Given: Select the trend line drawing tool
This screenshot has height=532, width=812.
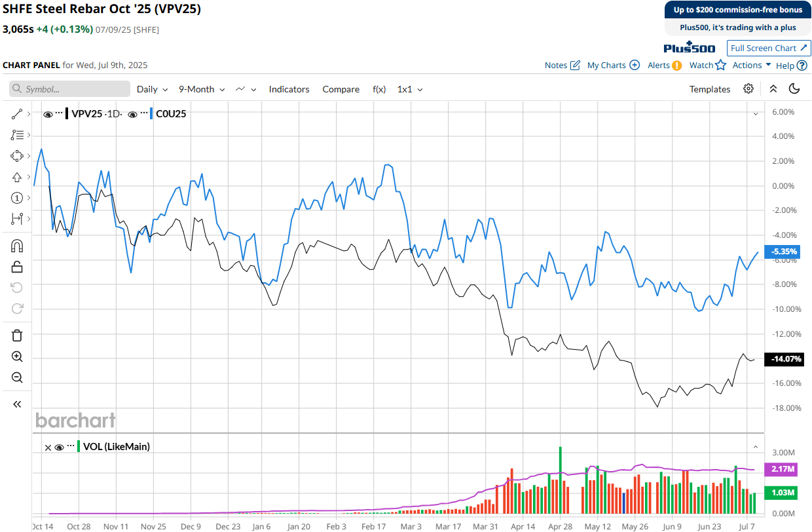Looking at the screenshot, I should click(17, 115).
